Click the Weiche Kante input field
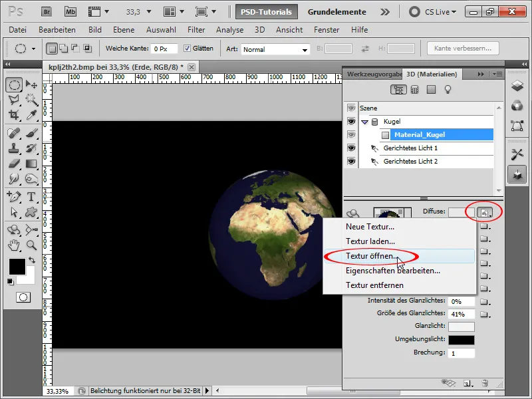Viewport: 532px width, 399px height. [x=164, y=49]
